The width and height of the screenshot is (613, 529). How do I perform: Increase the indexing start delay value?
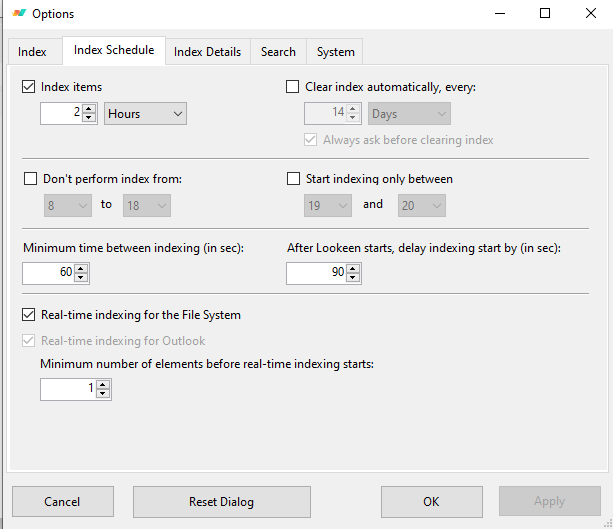[x=353, y=269]
